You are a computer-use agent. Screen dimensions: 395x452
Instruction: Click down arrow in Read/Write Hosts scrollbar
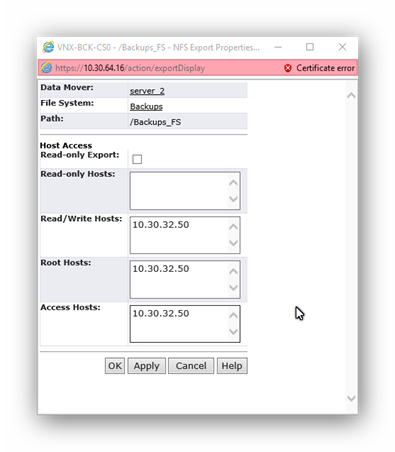click(233, 243)
